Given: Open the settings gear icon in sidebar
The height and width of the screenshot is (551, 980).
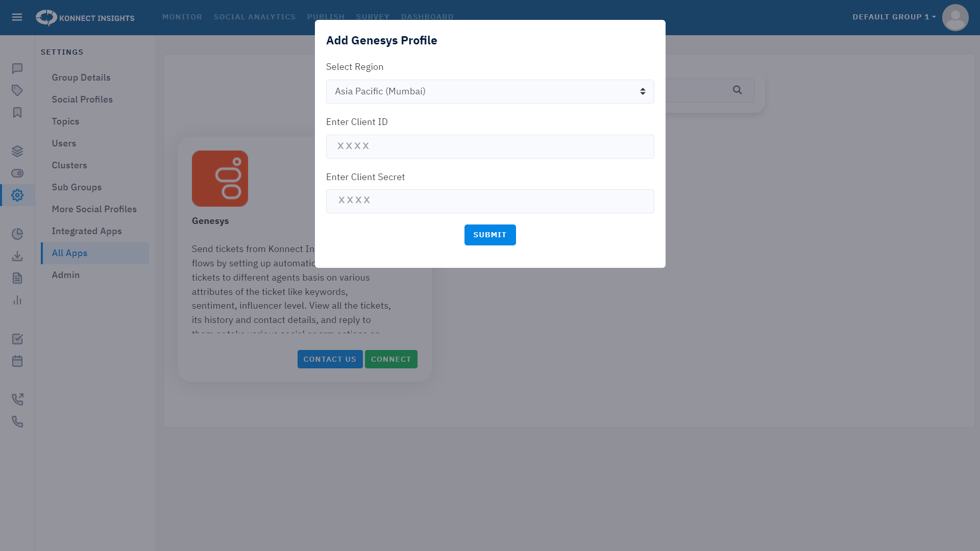Looking at the screenshot, I should click(x=17, y=195).
